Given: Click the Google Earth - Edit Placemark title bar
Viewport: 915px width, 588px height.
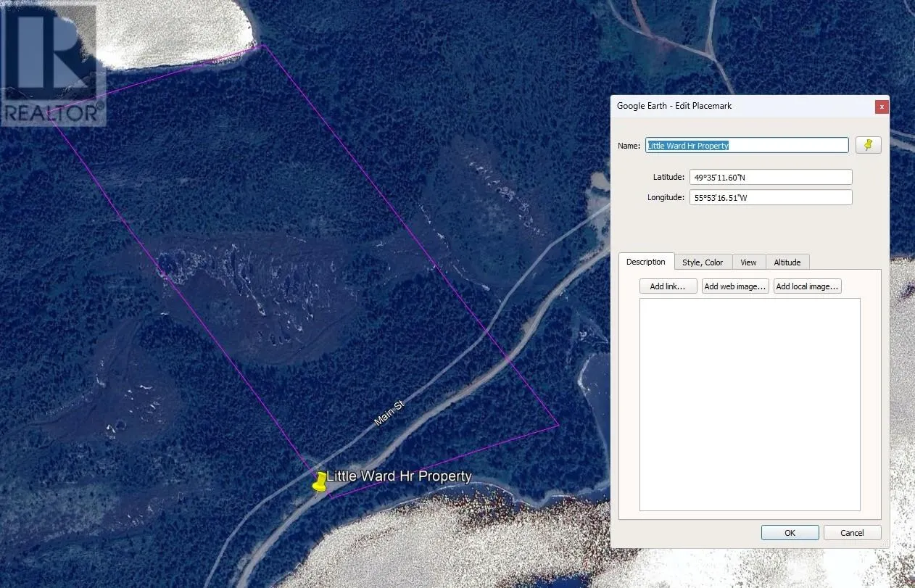Looking at the screenshot, I should click(x=725, y=106).
